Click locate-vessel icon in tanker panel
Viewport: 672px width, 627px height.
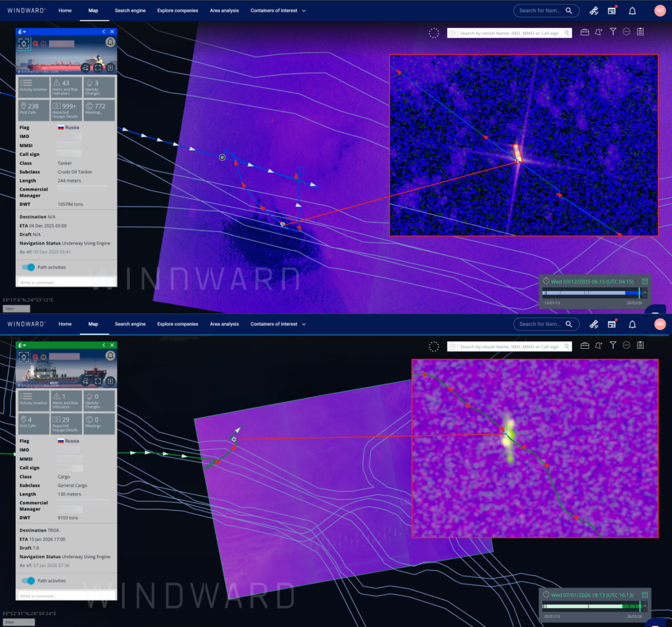click(24, 43)
